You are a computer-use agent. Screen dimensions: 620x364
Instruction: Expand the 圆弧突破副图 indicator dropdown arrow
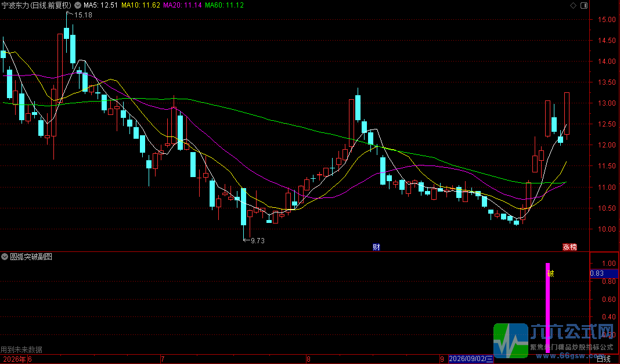[5, 257]
